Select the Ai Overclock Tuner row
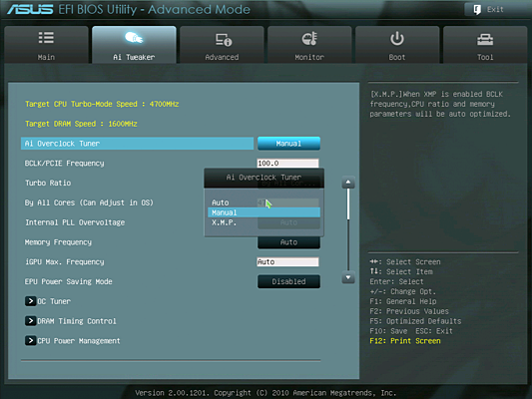 coord(137,144)
